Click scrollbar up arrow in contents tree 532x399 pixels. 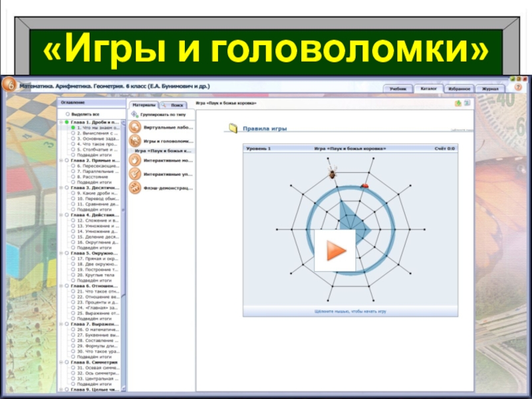[x=124, y=122]
